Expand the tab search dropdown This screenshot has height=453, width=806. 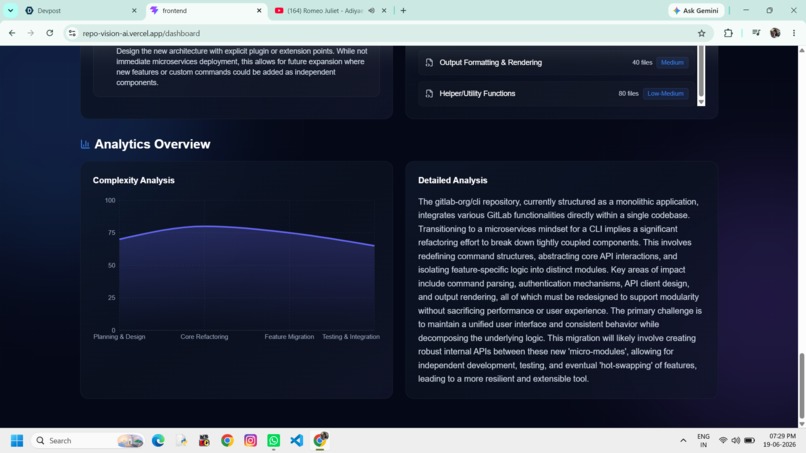click(10, 10)
